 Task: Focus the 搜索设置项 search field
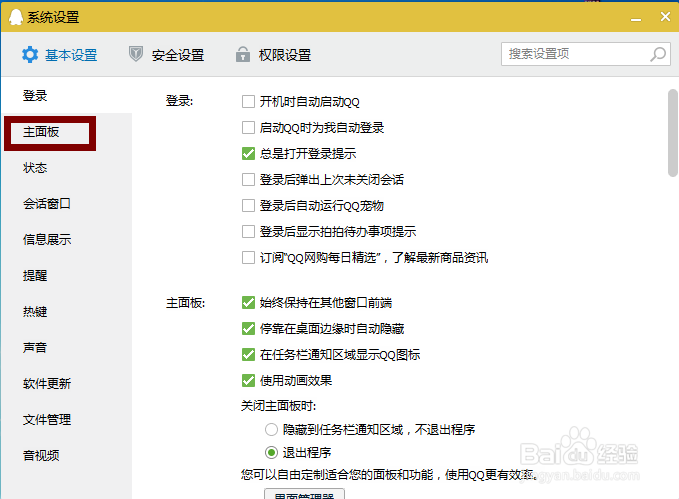[585, 54]
